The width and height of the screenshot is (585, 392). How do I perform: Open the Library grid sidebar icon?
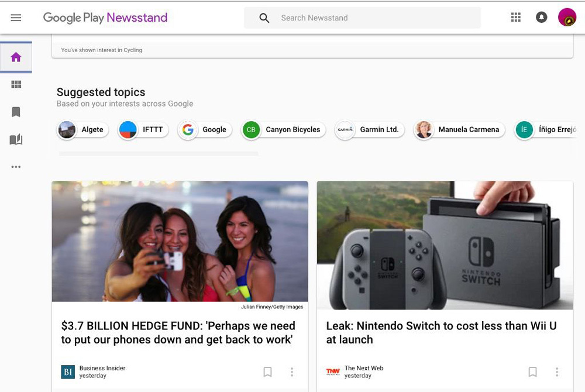16,85
